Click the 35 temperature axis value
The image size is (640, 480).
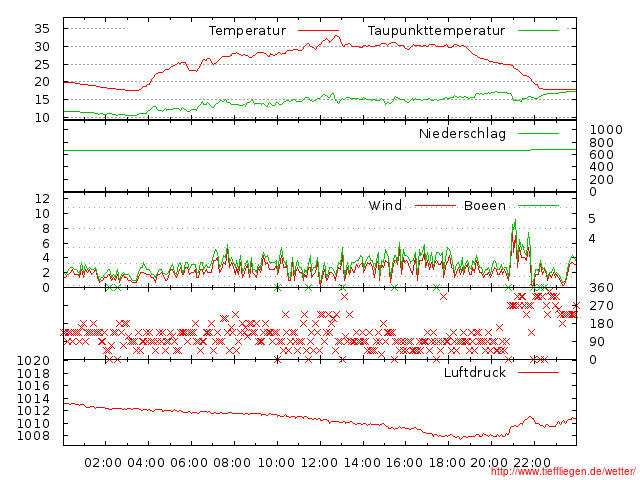42,29
